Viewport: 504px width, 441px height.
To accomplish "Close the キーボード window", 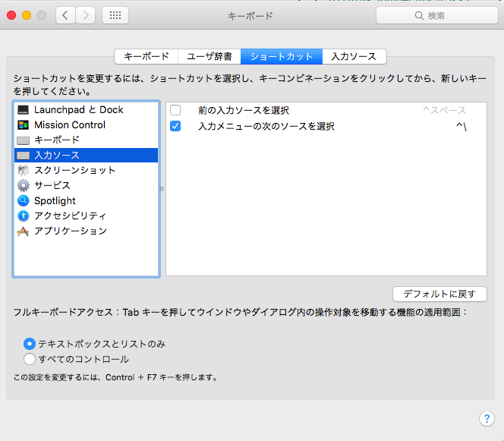I will [x=11, y=15].
